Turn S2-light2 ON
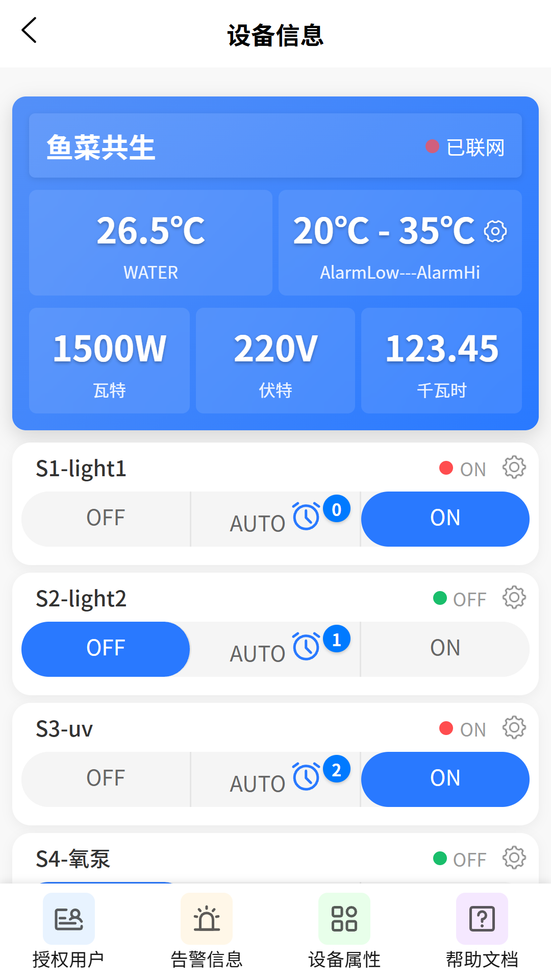This screenshot has width=551, height=980. (445, 649)
